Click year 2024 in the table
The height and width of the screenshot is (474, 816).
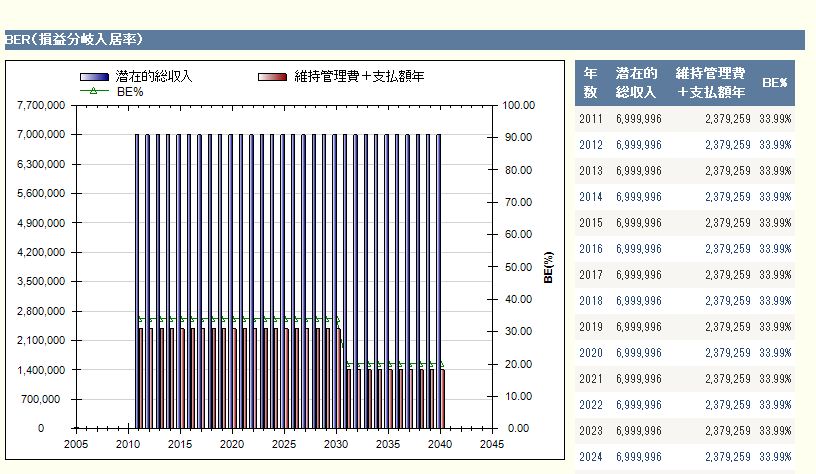591,457
